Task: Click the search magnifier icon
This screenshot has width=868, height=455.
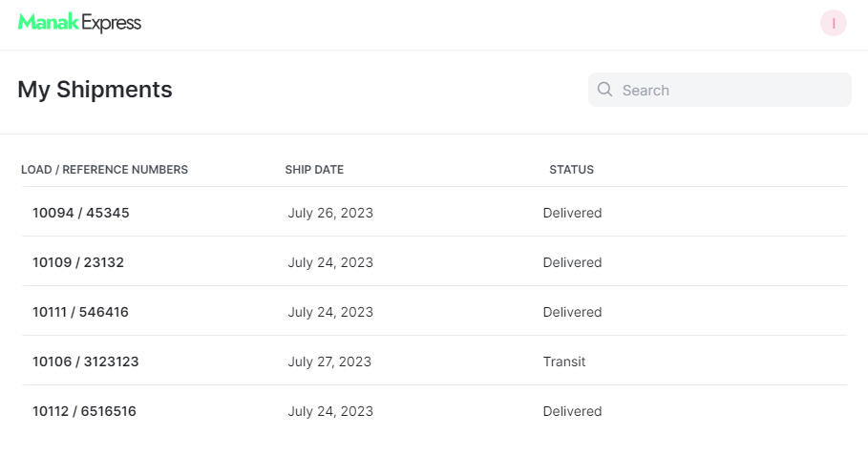Action: (604, 90)
